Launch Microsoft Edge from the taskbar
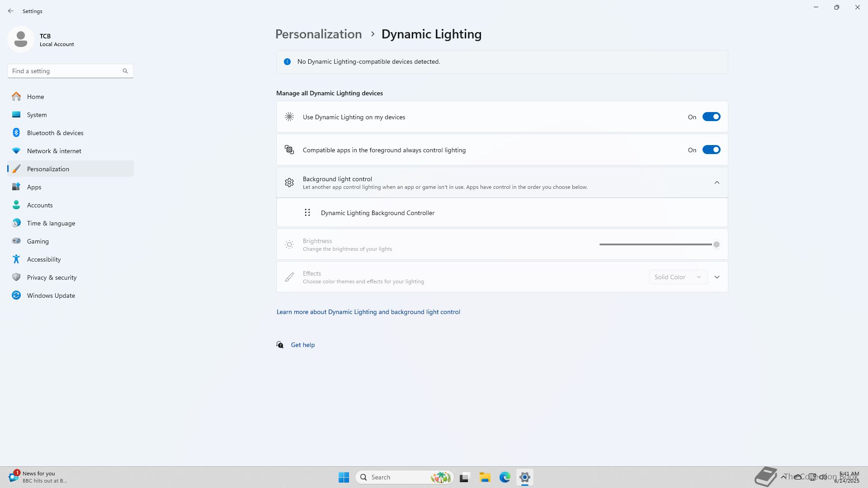 [505, 477]
